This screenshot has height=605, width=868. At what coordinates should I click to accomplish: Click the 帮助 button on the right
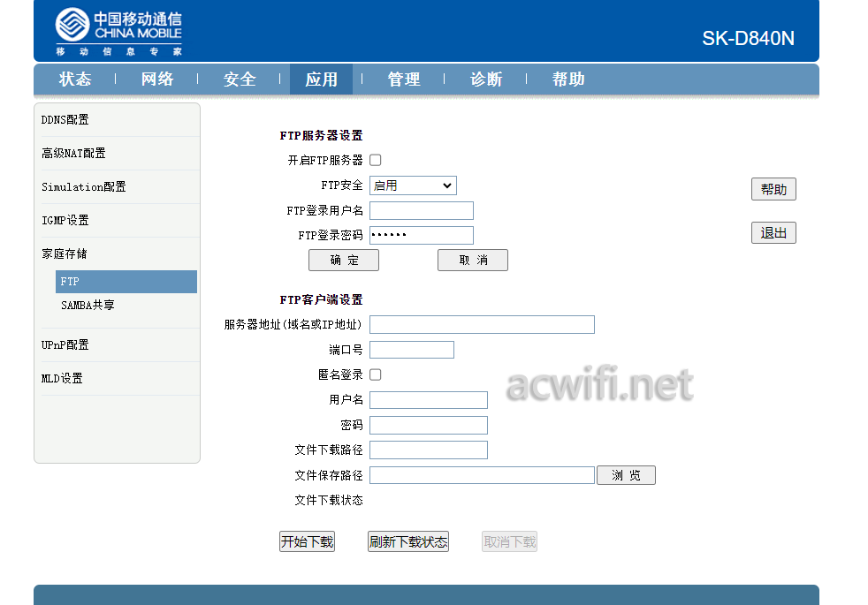[x=773, y=189]
